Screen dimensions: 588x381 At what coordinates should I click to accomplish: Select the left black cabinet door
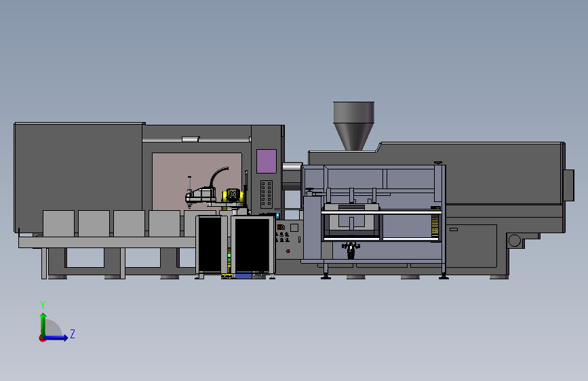210,244
